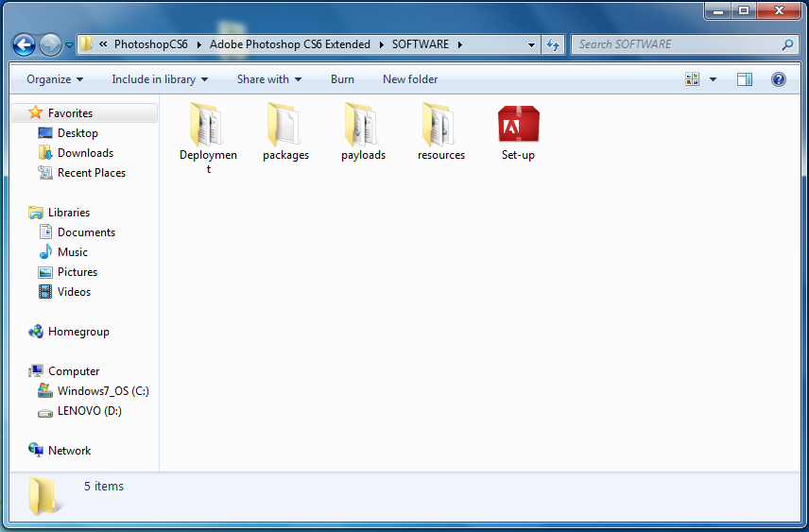809x532 pixels.
Task: Open the address bar history dropdown
Action: click(x=531, y=45)
